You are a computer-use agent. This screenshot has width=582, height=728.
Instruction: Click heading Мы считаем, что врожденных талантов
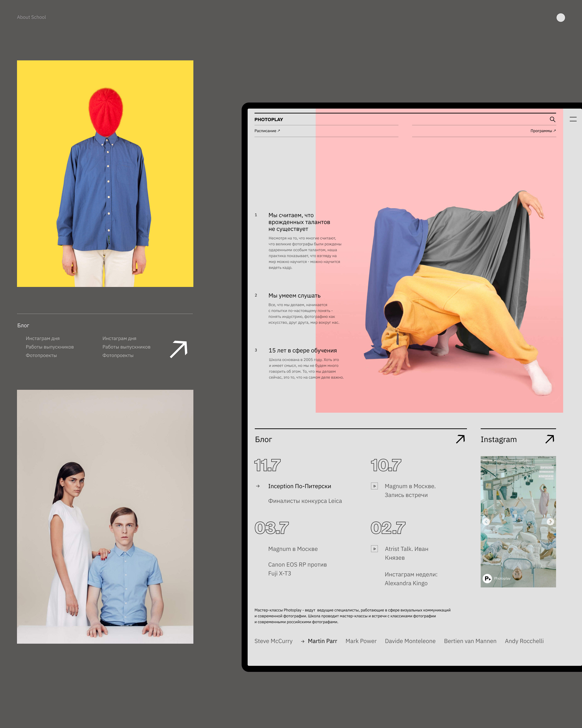click(299, 222)
